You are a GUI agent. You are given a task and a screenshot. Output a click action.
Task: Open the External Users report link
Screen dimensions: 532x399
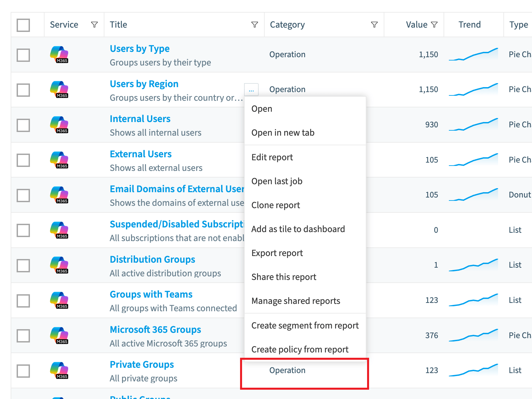click(x=141, y=154)
